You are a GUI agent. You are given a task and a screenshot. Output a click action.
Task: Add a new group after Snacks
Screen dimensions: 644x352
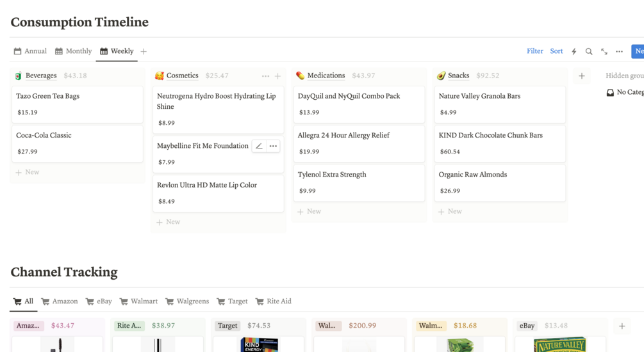click(x=582, y=76)
